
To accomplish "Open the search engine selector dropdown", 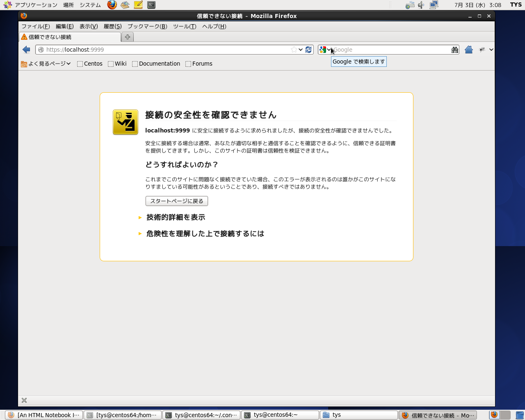I will click(x=325, y=50).
